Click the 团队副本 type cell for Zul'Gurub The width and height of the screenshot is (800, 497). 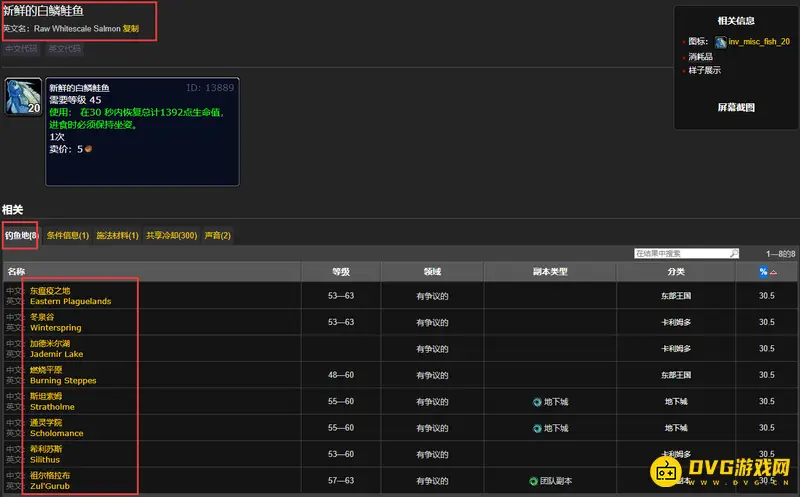551,481
